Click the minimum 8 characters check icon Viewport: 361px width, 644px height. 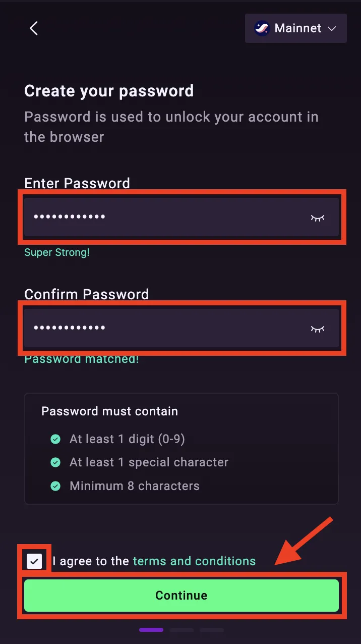55,486
